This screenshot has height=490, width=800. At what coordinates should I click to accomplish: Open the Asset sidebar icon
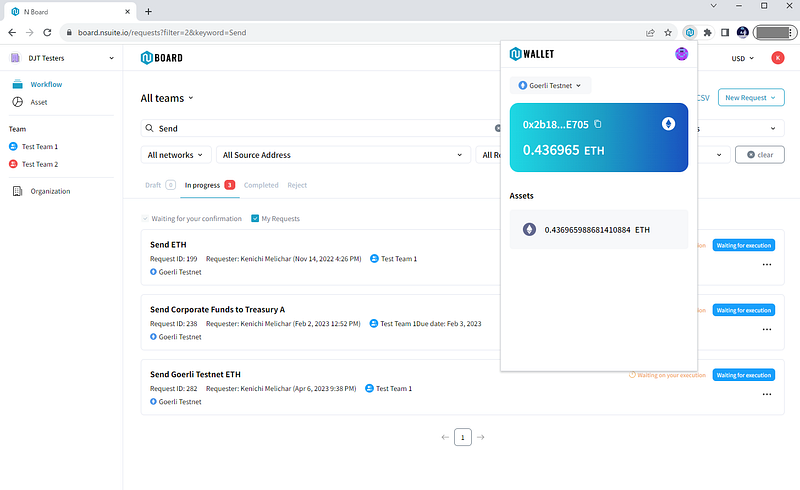(x=18, y=102)
